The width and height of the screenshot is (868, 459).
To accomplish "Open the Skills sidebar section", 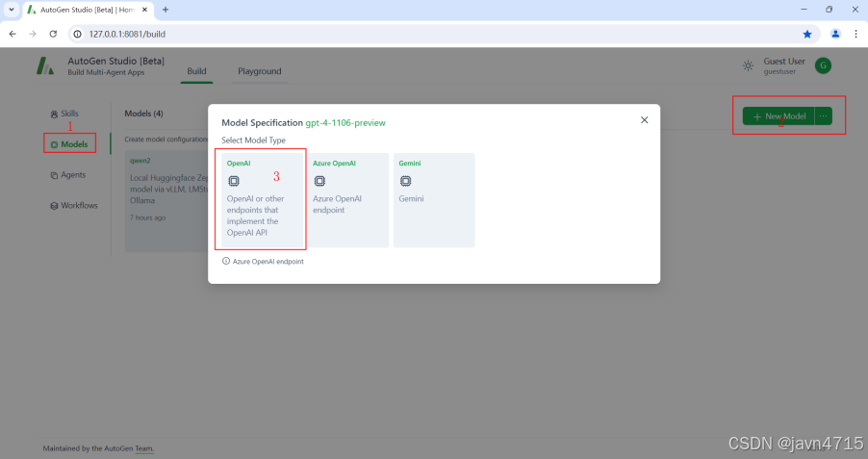I will click(64, 114).
